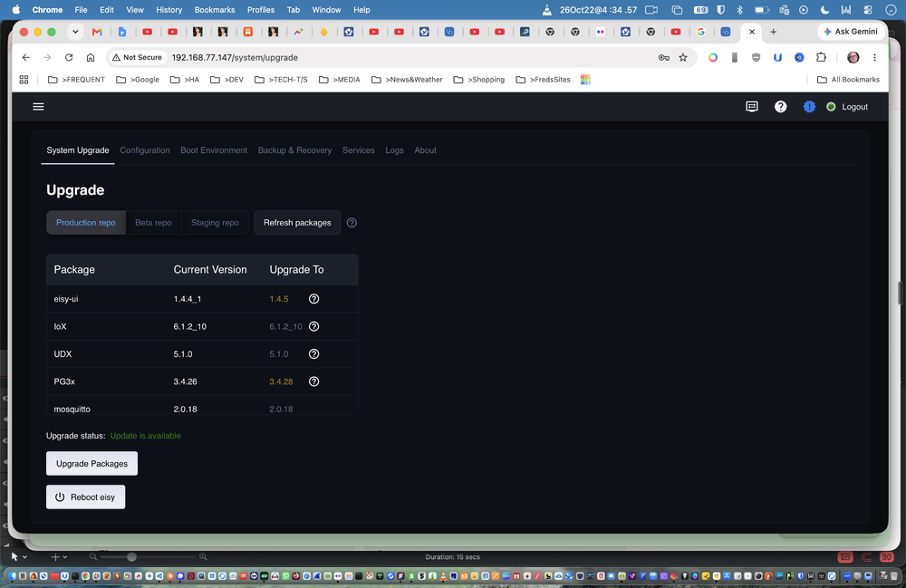Show info for eisy-ui upgrade 1.4.5
The width and height of the screenshot is (906, 588).
click(x=313, y=299)
